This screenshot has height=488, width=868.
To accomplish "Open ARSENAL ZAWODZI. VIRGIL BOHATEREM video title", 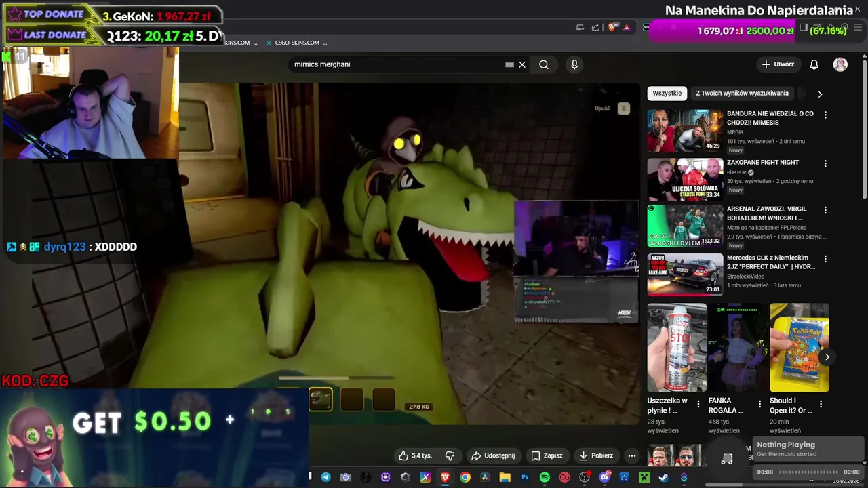I will [766, 213].
